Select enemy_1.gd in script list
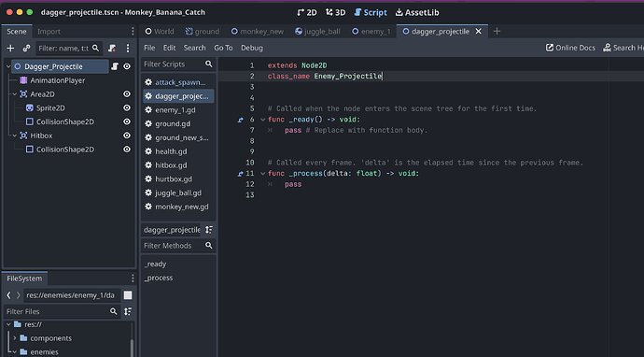The width and height of the screenshot is (644, 357). click(178, 110)
